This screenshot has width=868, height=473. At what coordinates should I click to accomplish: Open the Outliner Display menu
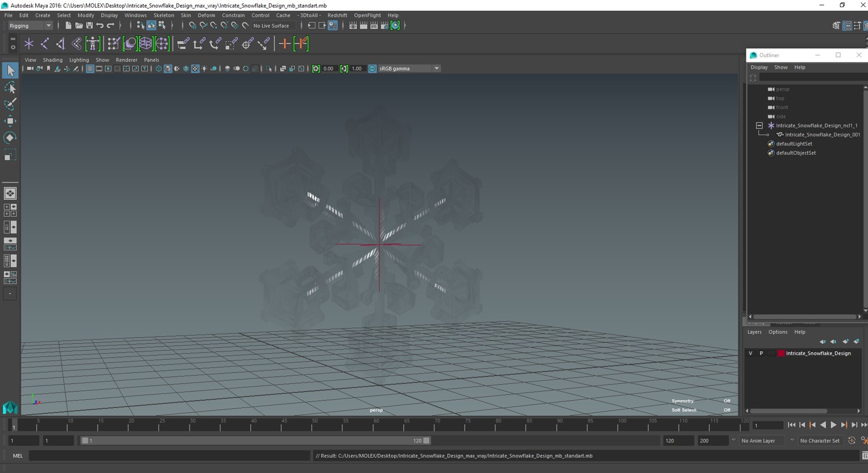tap(759, 67)
